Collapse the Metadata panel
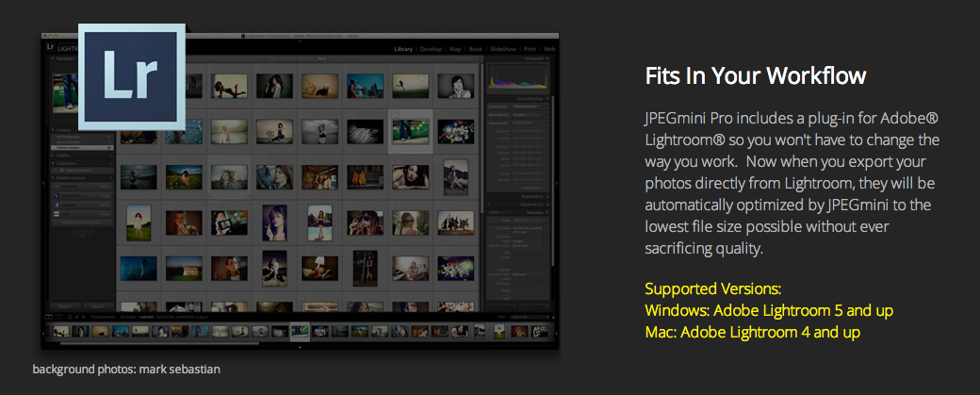Screen dimensions: 980x395 [x=548, y=212]
